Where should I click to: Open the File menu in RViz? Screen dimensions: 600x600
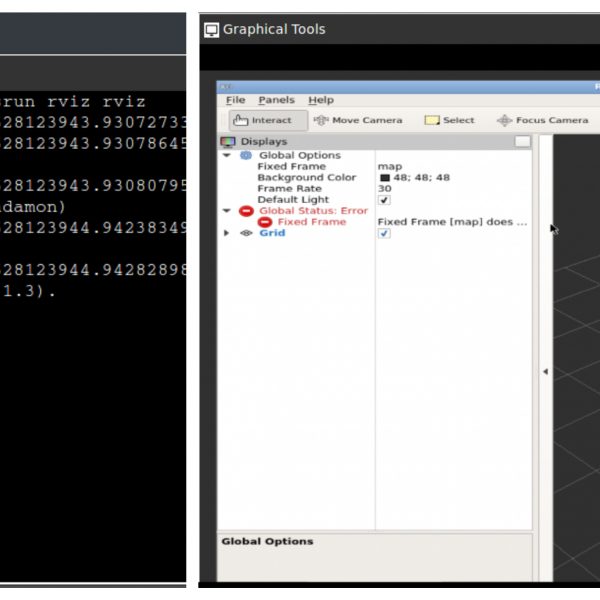[235, 100]
